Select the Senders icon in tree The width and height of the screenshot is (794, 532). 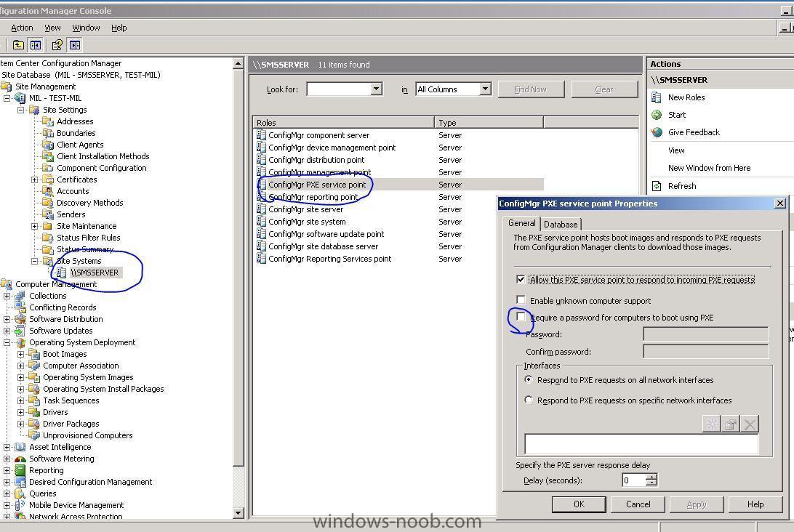pyautogui.click(x=48, y=214)
